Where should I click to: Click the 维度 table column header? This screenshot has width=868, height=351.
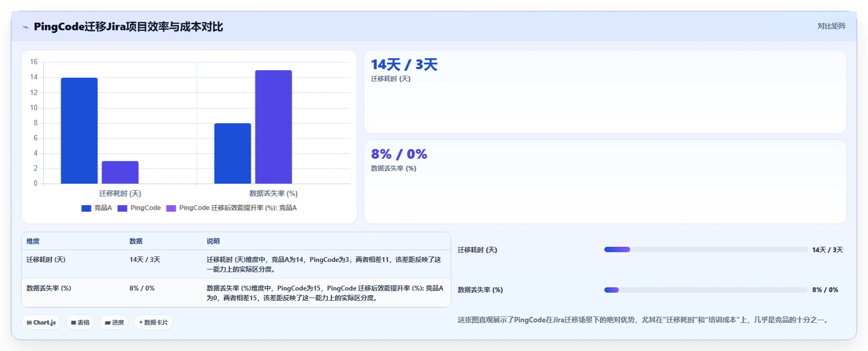(x=33, y=241)
